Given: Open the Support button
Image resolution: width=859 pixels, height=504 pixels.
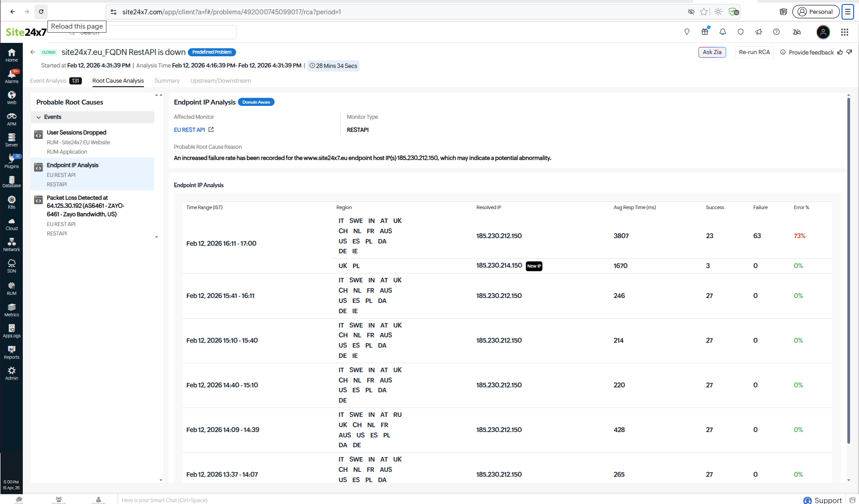Looking at the screenshot, I should pyautogui.click(x=823, y=500).
